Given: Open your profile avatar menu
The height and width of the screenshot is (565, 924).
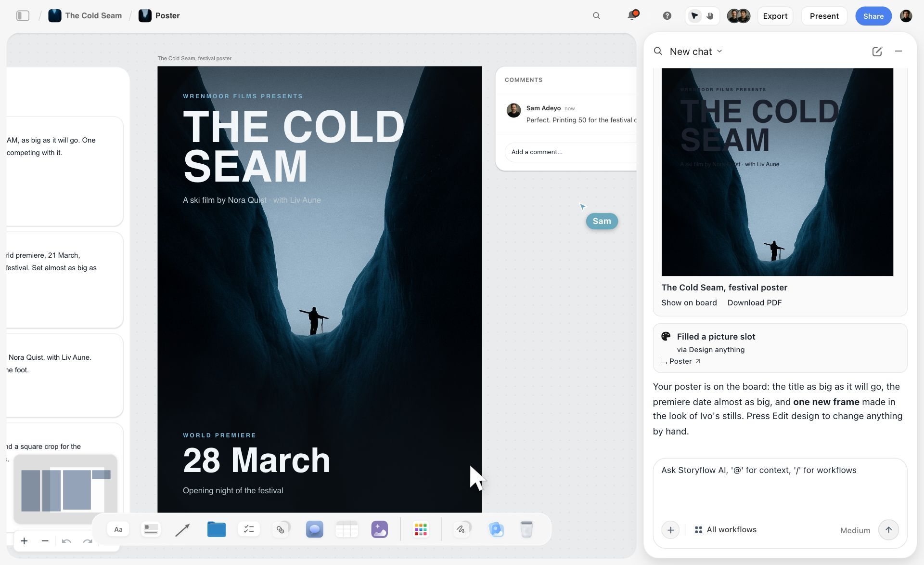Looking at the screenshot, I should tap(906, 16).
